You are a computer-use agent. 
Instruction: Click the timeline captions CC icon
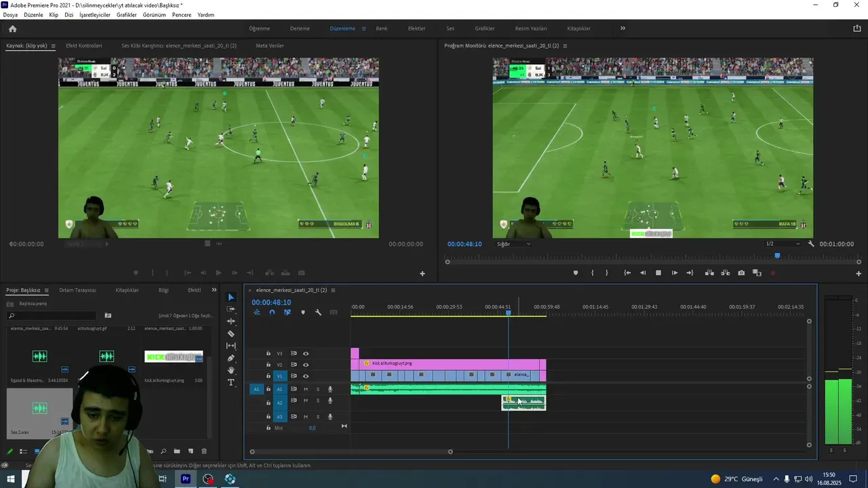334,312
